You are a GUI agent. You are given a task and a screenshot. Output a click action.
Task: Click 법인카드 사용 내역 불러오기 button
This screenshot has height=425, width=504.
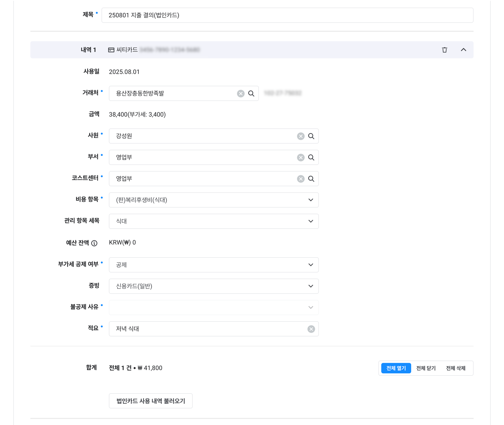point(151,401)
